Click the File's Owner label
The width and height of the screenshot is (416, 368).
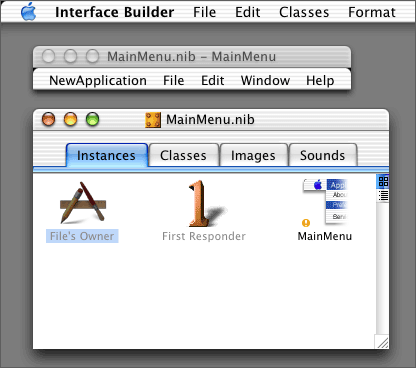pyautogui.click(x=82, y=236)
